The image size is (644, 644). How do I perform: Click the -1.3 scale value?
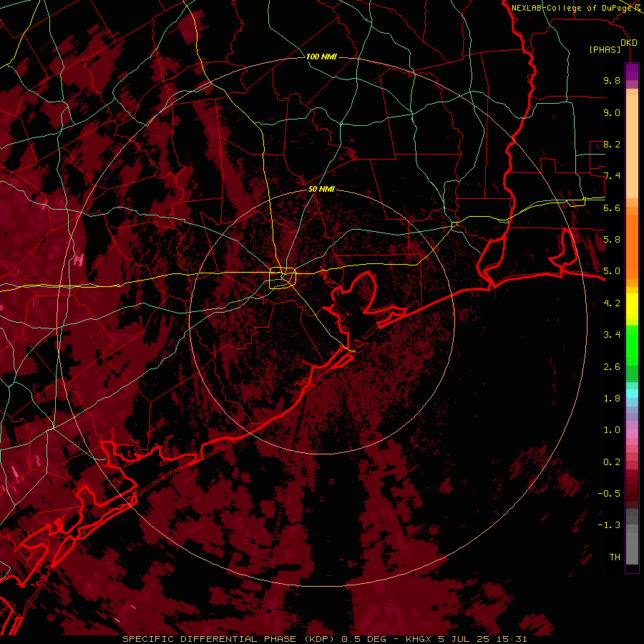(609, 525)
